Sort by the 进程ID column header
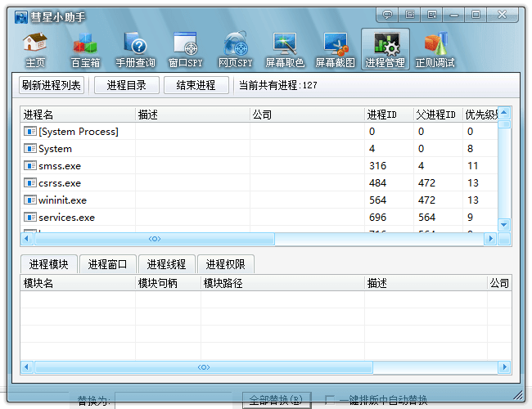532x409 pixels. point(387,115)
